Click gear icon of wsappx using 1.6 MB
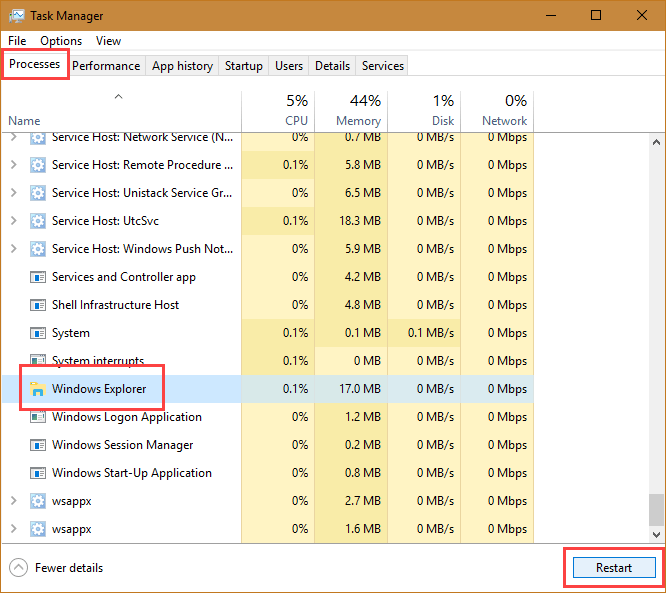This screenshot has width=666, height=593. click(x=38, y=529)
